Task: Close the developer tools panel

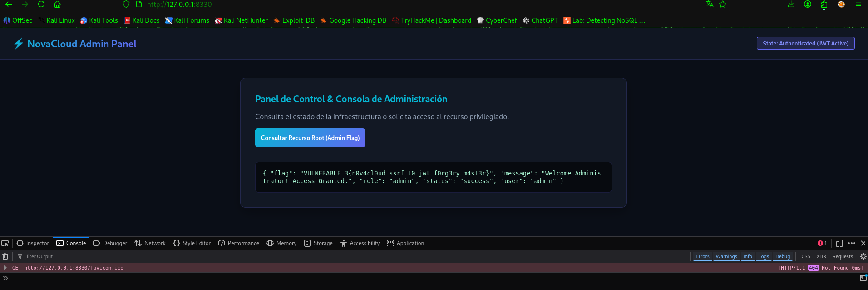Action: coord(863,243)
